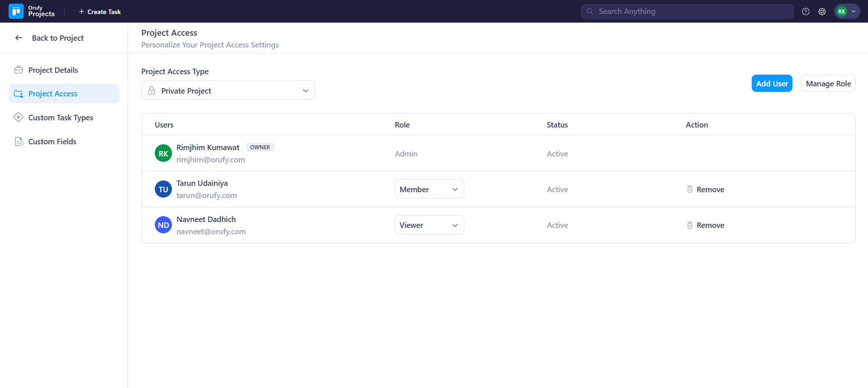Expand the Private Project access type dropdown

click(x=228, y=91)
